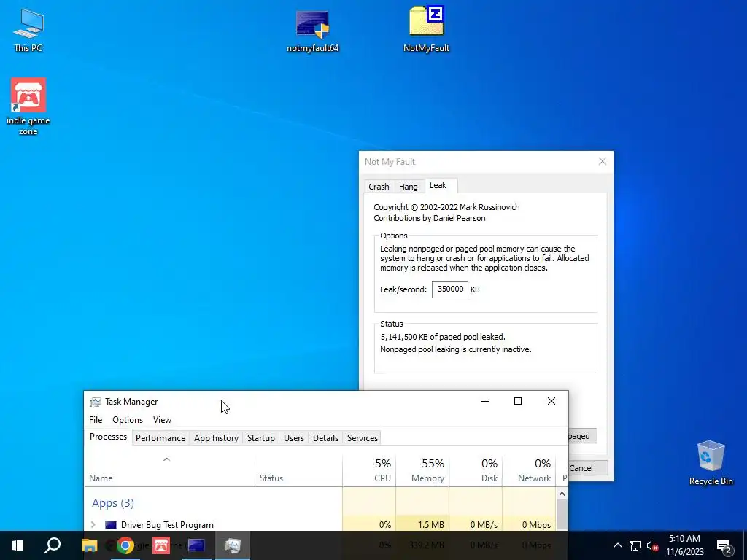This screenshot has width=747, height=560.
Task: Select the Leak tab in Not My Fault
Action: point(438,185)
